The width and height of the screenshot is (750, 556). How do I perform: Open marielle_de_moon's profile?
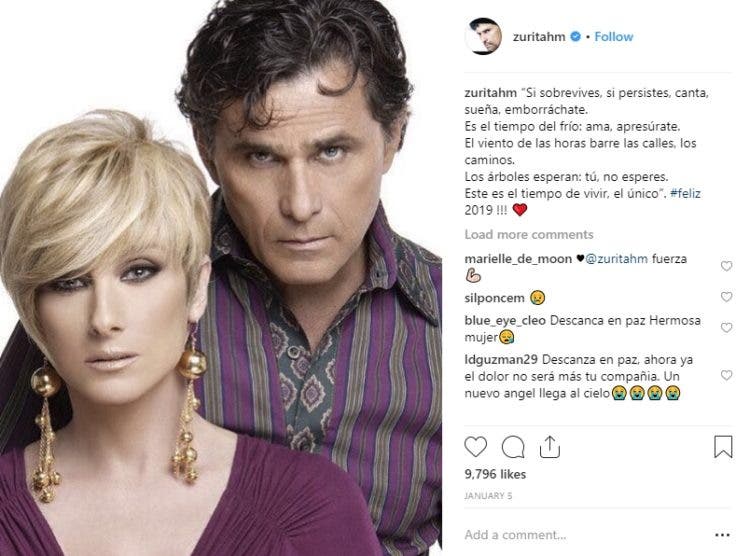pos(518,259)
